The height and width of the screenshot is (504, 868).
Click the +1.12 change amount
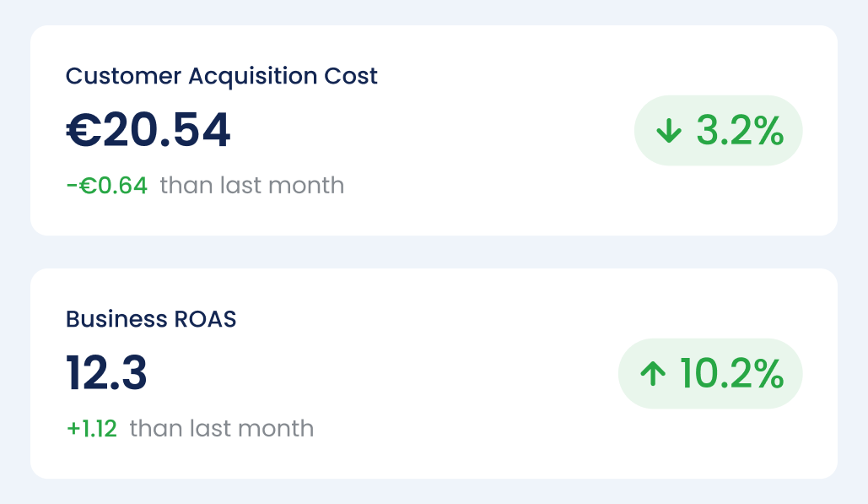92,428
